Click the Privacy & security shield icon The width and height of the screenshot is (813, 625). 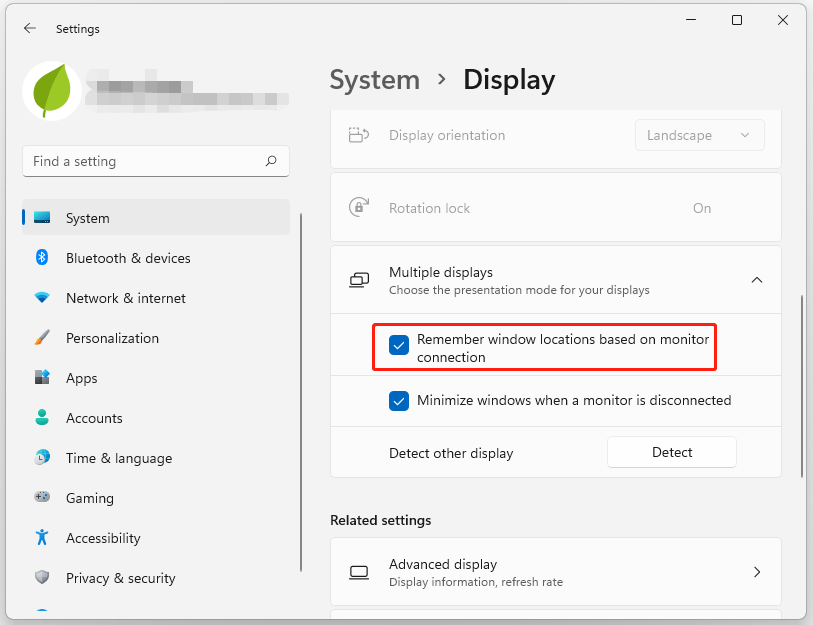[x=42, y=578]
